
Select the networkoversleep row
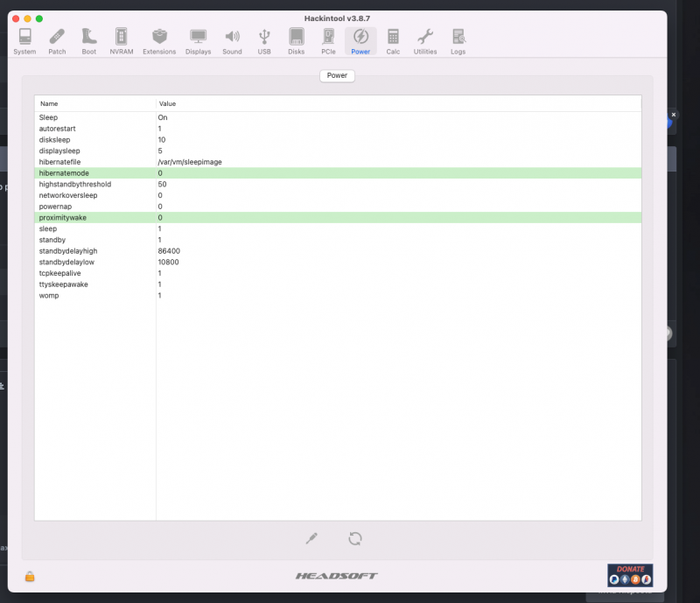[338, 195]
